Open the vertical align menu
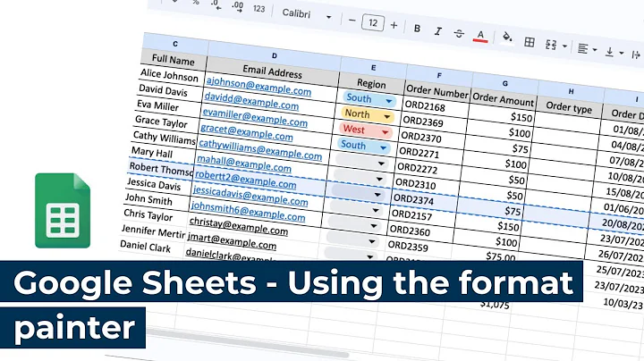Screen dimensions: 644x361 pyautogui.click(x=614, y=52)
